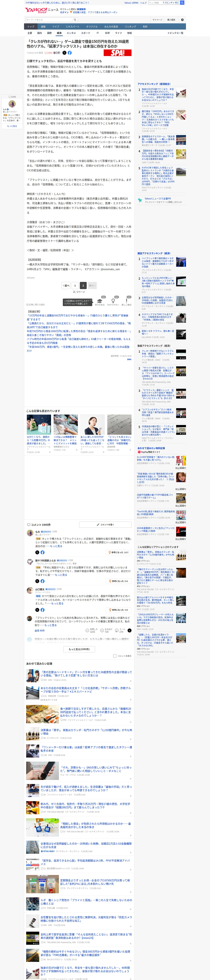Open the ランキング navigation tab
The height and width of the screenshot is (980, 210).
(x=130, y=27)
